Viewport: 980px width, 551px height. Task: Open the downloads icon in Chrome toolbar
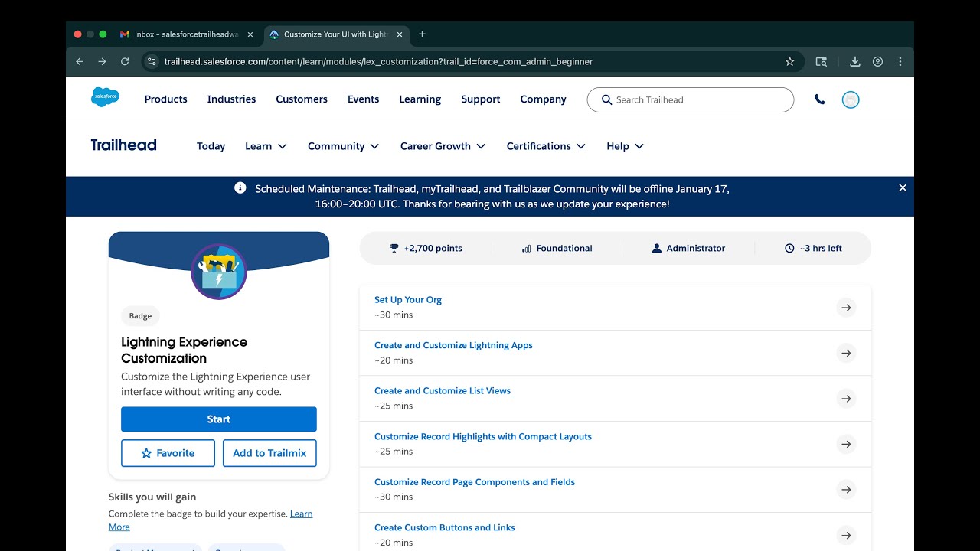tap(855, 61)
